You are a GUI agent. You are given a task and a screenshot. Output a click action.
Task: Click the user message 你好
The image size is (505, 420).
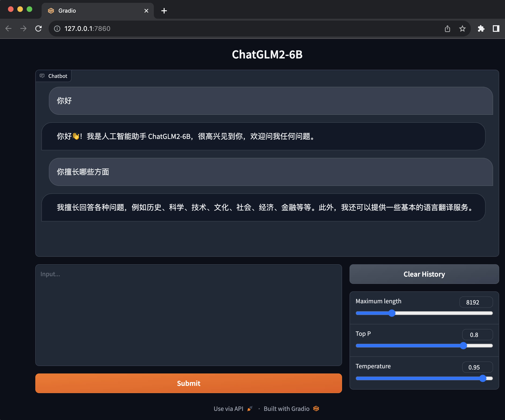pos(271,101)
